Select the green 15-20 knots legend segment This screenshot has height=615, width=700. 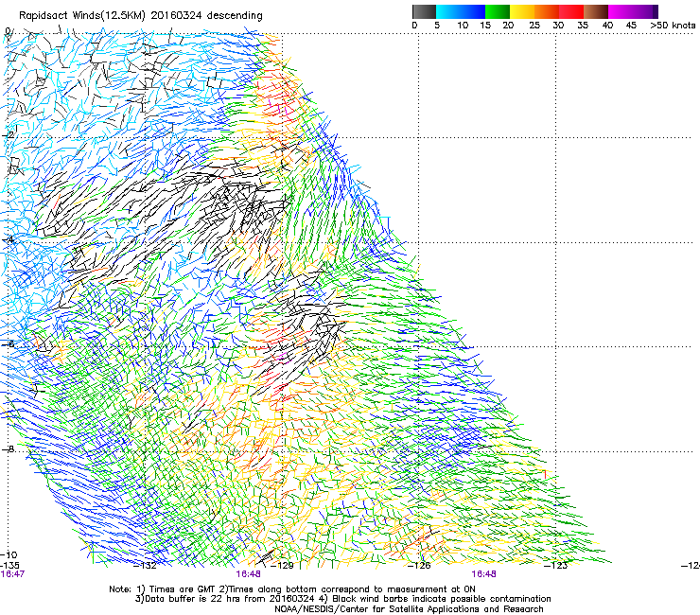click(x=498, y=11)
